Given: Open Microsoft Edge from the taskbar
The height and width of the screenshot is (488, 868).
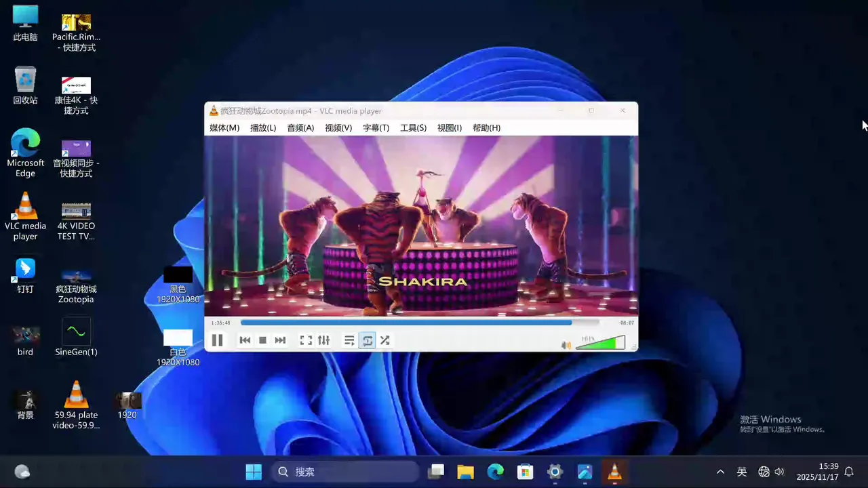Looking at the screenshot, I should point(496,472).
